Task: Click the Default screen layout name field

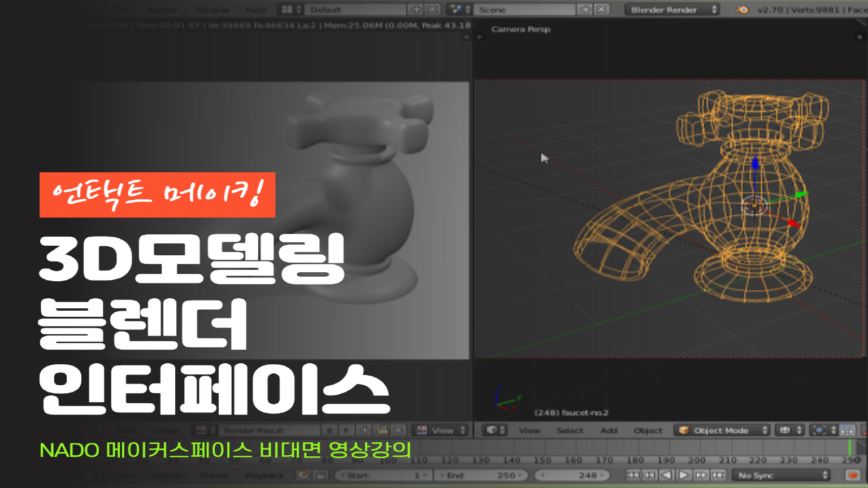Action: [355, 10]
